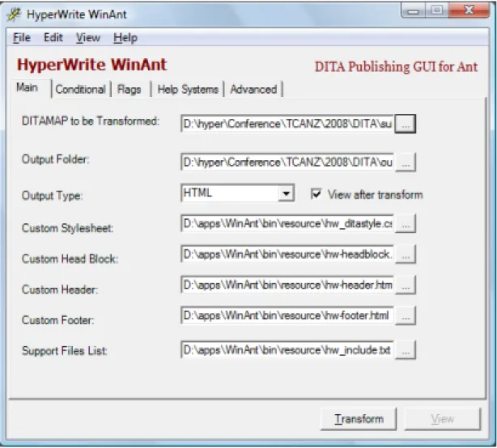Click the 'DITA Publishing GUI for Ant' text

396,67
